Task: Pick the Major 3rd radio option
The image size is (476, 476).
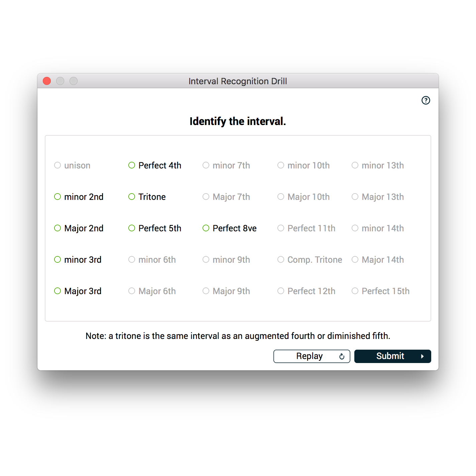Action: [57, 291]
